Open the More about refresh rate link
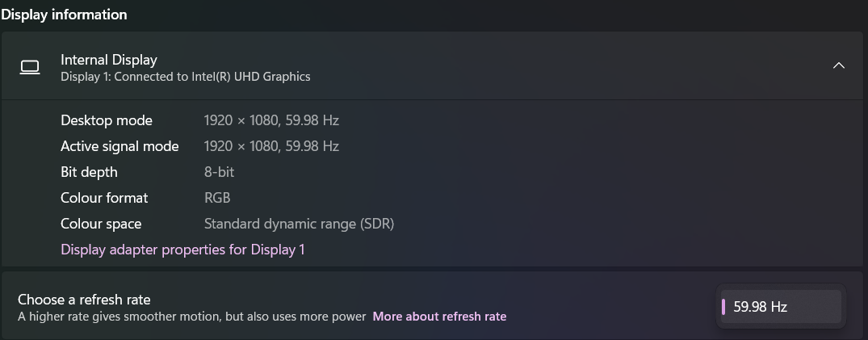 coord(439,317)
